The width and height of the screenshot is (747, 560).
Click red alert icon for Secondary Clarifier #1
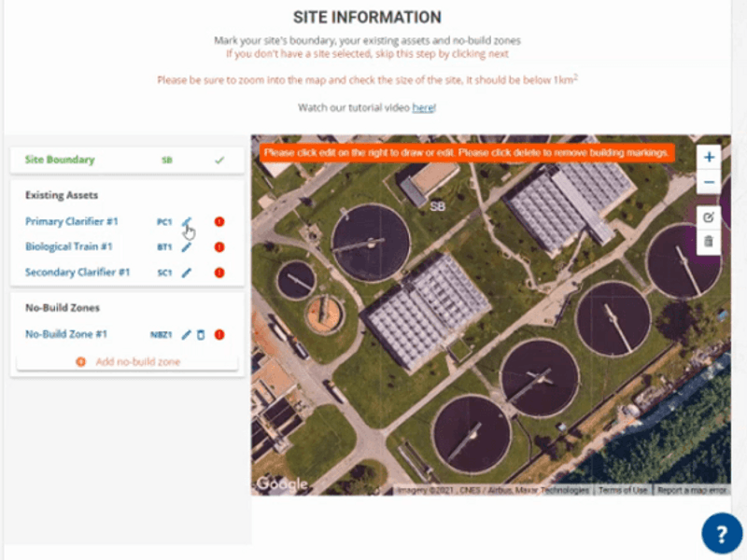[219, 273]
